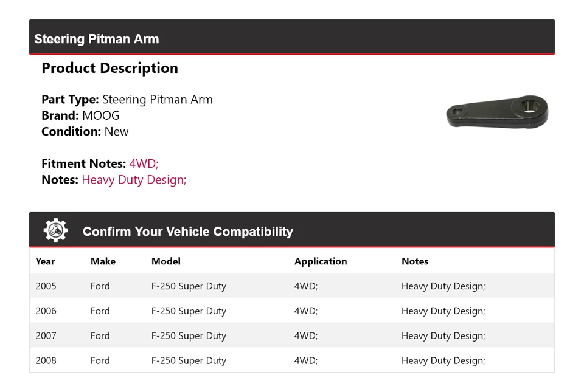Click the Brand: MOOG text
Screen dimensions: 584x392
pos(80,115)
